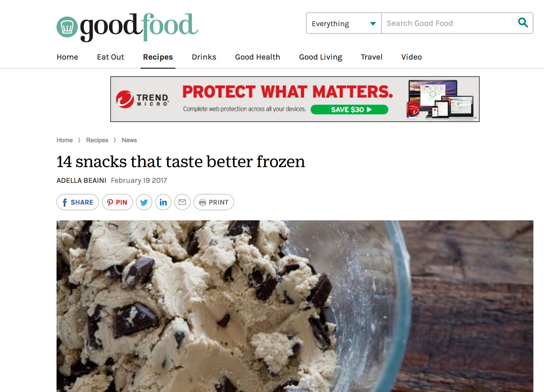Email this article via envelope icon

[x=182, y=202]
